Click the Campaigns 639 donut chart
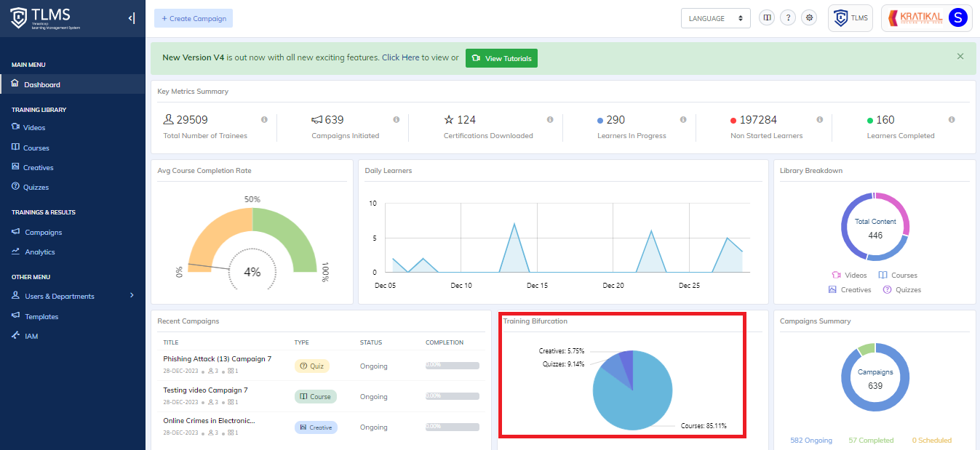The width and height of the screenshot is (980, 450). (x=875, y=377)
